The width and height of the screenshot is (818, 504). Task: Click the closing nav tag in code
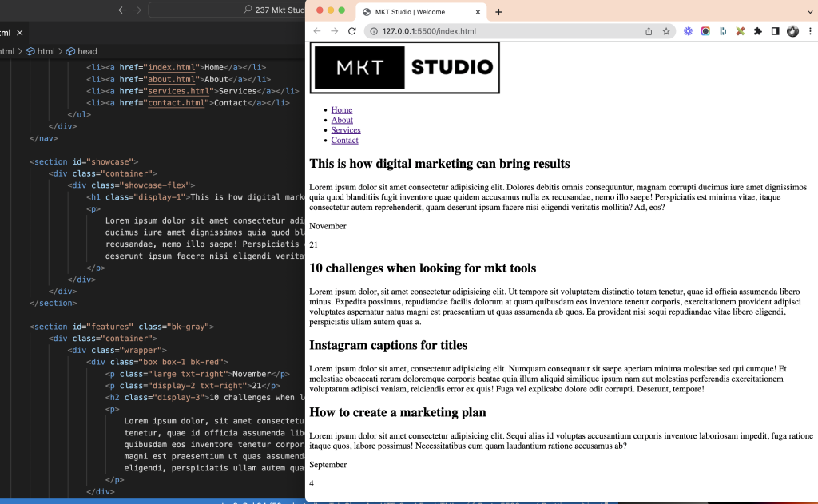(x=44, y=138)
